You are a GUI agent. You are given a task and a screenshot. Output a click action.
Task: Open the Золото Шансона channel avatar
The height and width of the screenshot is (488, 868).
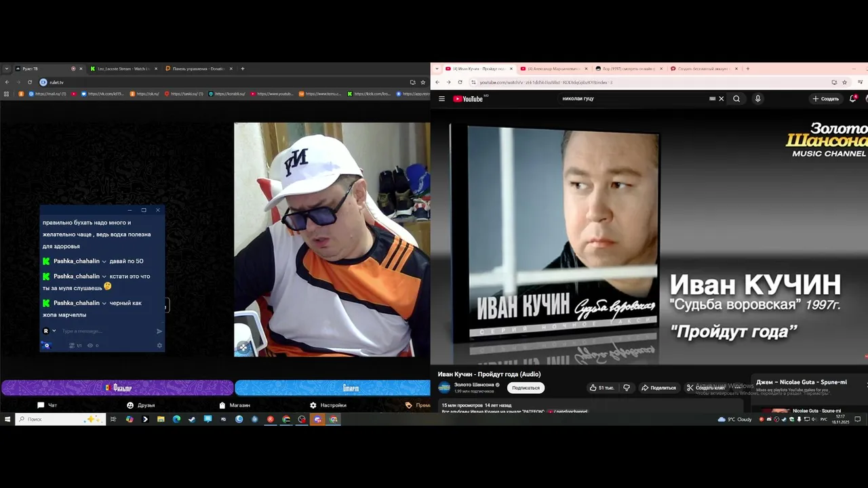tap(444, 388)
